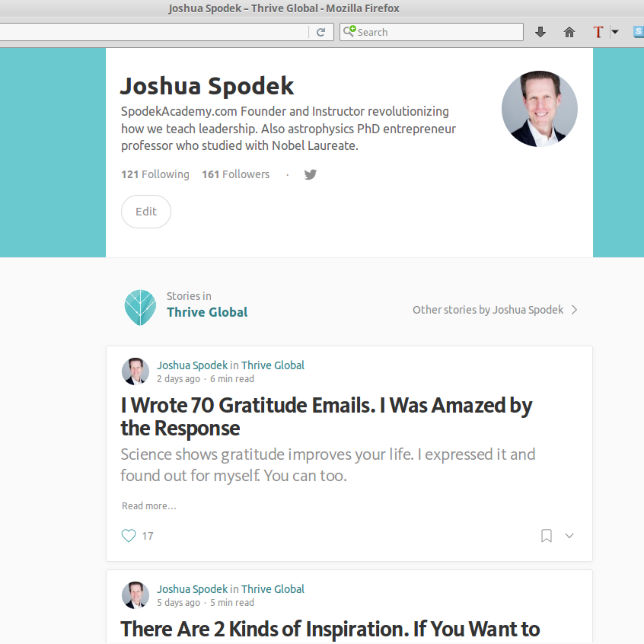Click the '5 min read' text

click(232, 603)
